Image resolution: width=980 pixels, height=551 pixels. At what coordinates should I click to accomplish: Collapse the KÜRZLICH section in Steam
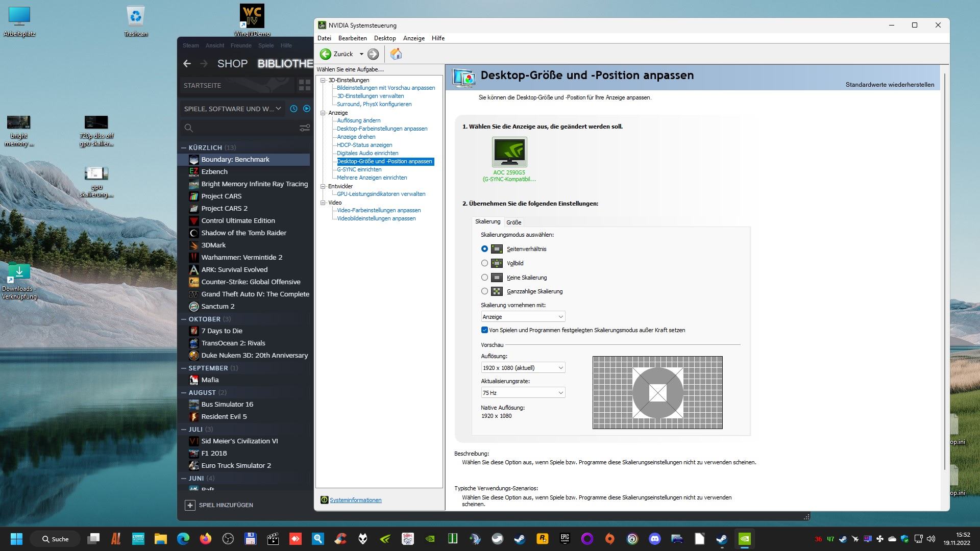[x=184, y=147]
